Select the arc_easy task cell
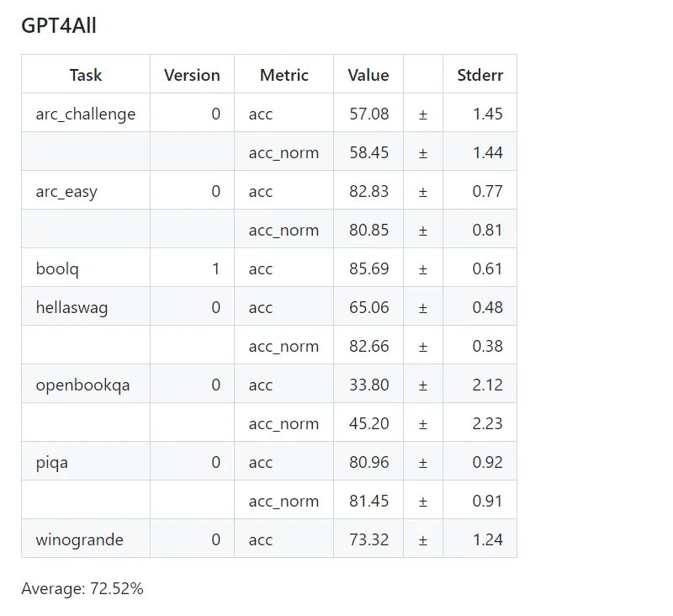The width and height of the screenshot is (673, 616). [66, 191]
